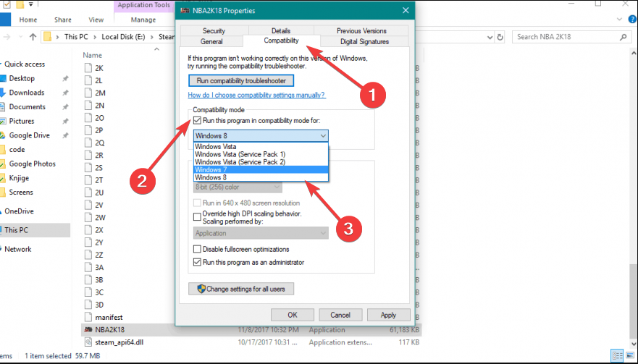Click Cancel in the Properties dialog
The width and height of the screenshot is (638, 364).
coord(340,315)
